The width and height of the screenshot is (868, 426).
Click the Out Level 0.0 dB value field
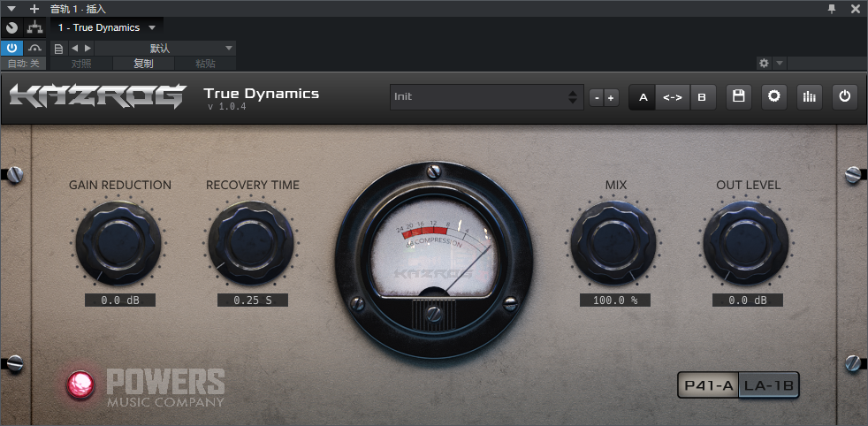point(748,300)
